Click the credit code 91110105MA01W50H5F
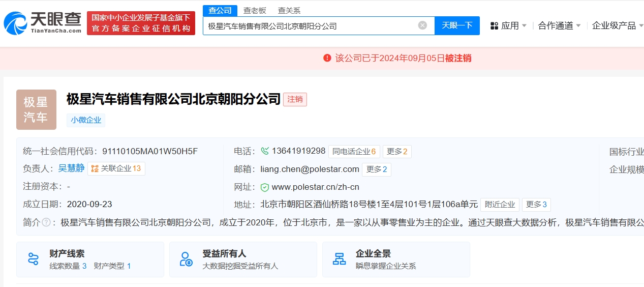This screenshot has width=644, height=287. (150, 151)
